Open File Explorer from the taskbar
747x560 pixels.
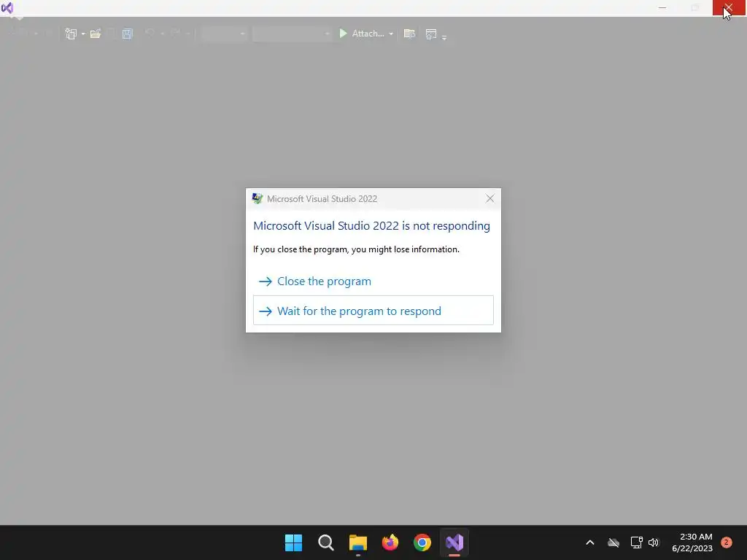click(357, 542)
